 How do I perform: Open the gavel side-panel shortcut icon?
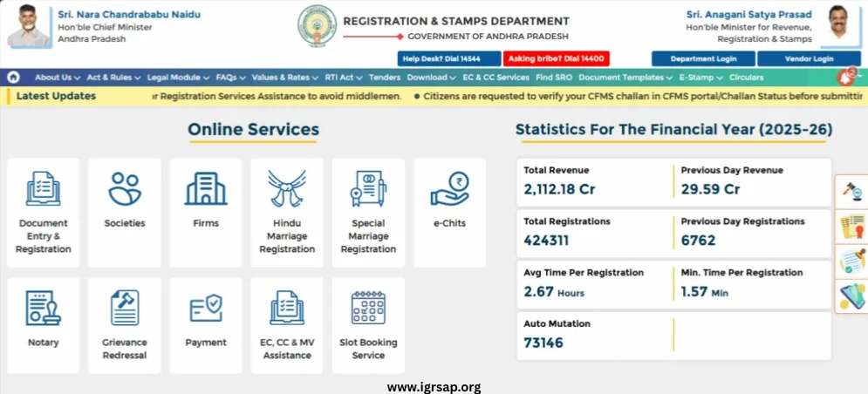[x=851, y=192]
